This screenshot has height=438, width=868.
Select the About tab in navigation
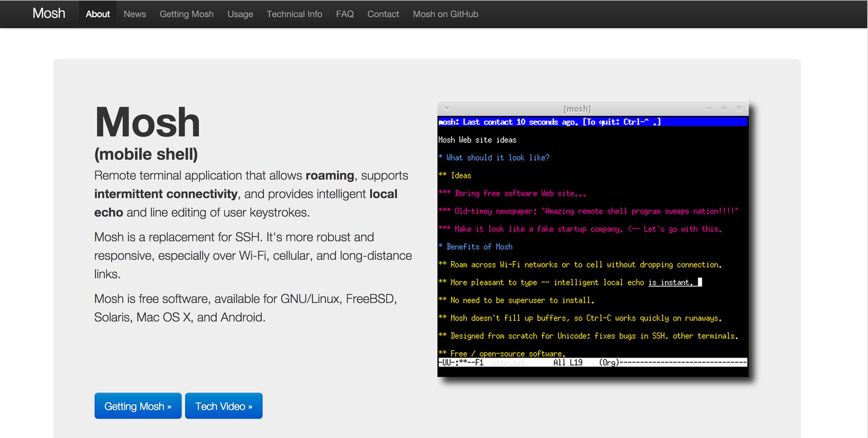[98, 14]
